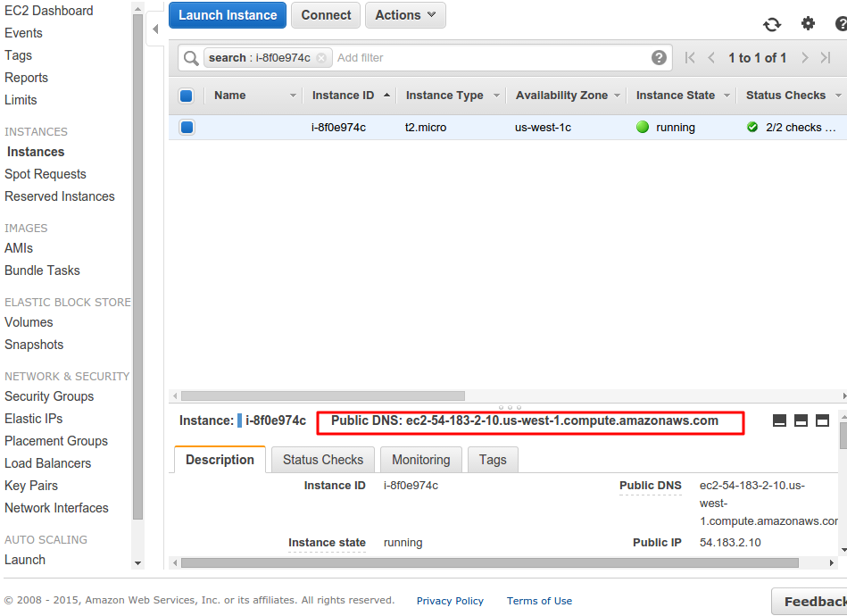
Task: Collapse the left navigation pane arrow
Action: click(155, 29)
